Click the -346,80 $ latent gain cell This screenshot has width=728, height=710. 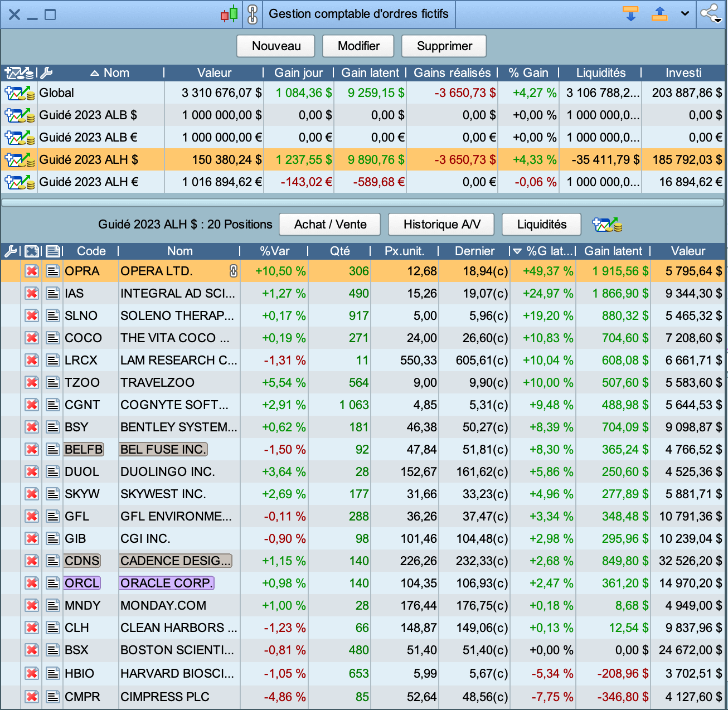click(623, 697)
